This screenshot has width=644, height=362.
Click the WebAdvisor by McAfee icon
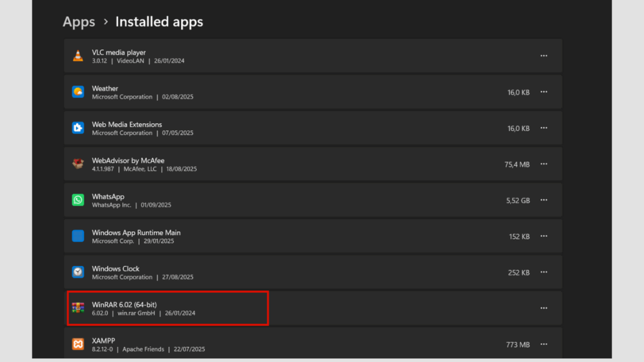tap(78, 163)
